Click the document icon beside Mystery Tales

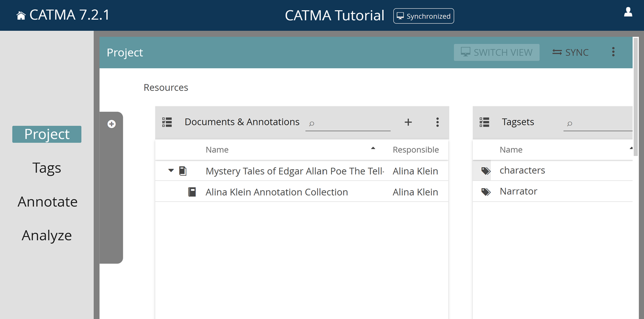[x=182, y=170]
